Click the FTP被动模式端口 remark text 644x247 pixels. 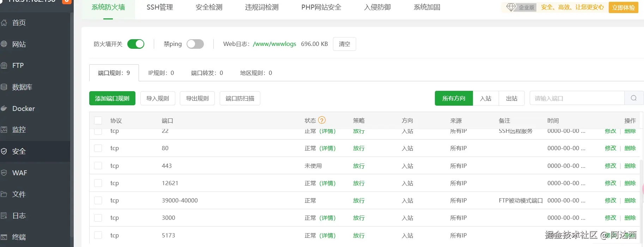pos(521,200)
